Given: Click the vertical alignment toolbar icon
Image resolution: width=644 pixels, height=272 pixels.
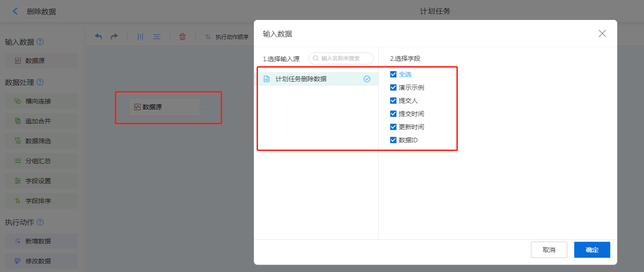Looking at the screenshot, I should pos(140,37).
